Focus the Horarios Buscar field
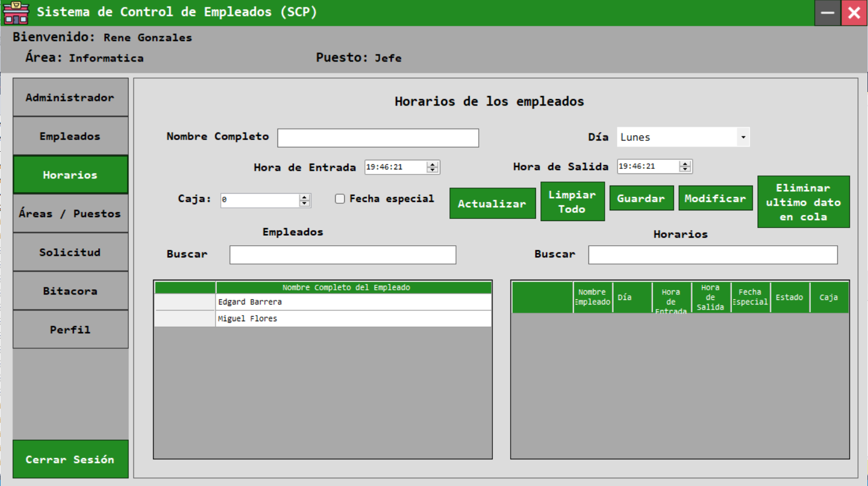The image size is (868, 486). pos(713,255)
